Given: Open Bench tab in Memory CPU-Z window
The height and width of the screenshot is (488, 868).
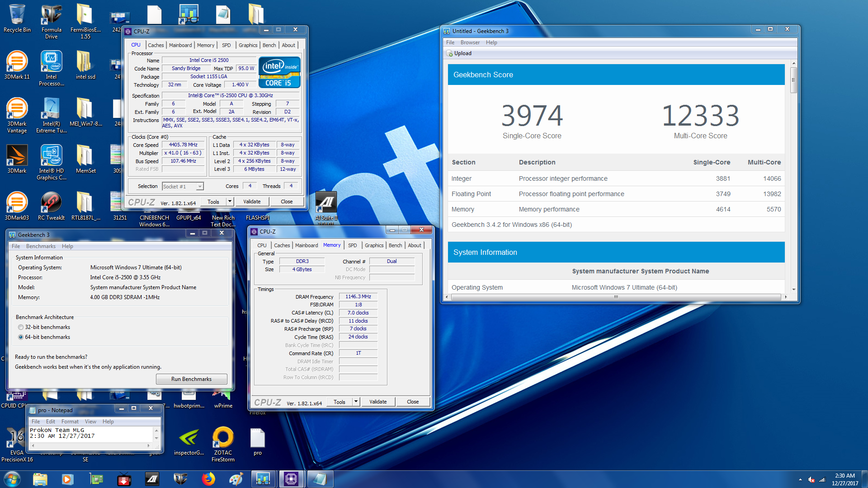Looking at the screenshot, I should [x=395, y=245].
